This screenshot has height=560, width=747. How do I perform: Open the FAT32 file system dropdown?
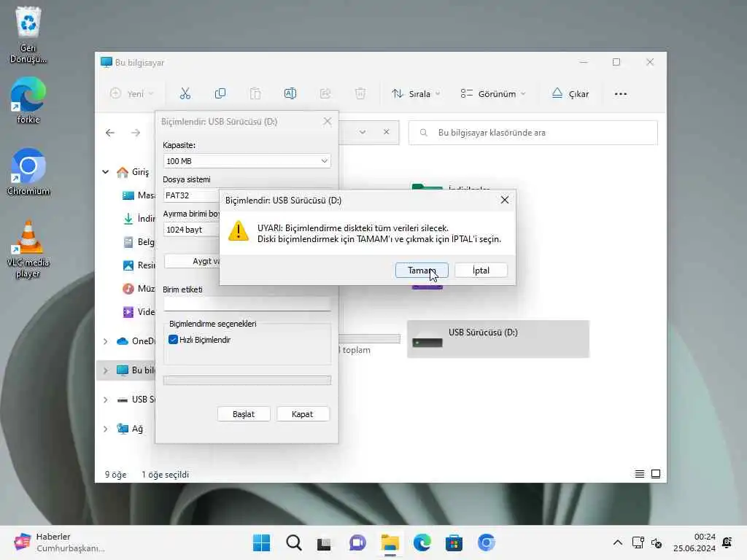(x=192, y=195)
